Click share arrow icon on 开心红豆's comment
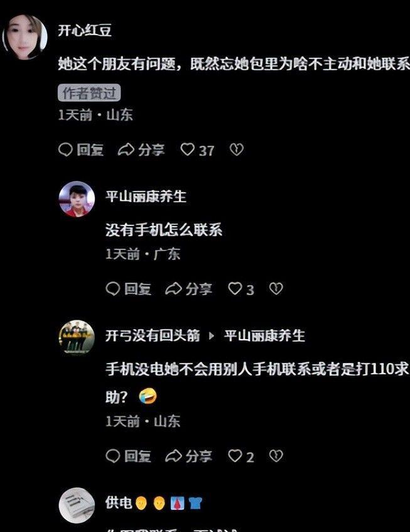 point(126,149)
